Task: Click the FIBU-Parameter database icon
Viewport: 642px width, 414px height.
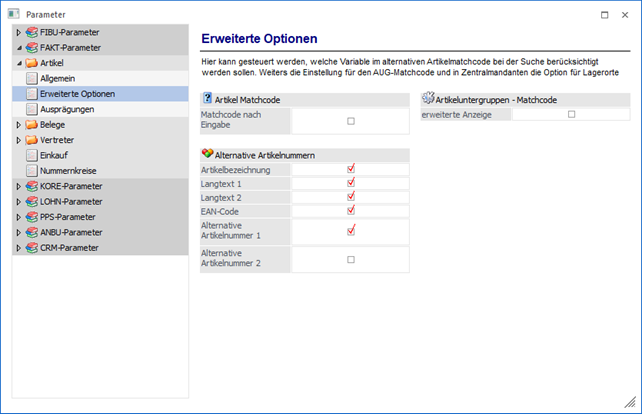Action: tap(31, 33)
